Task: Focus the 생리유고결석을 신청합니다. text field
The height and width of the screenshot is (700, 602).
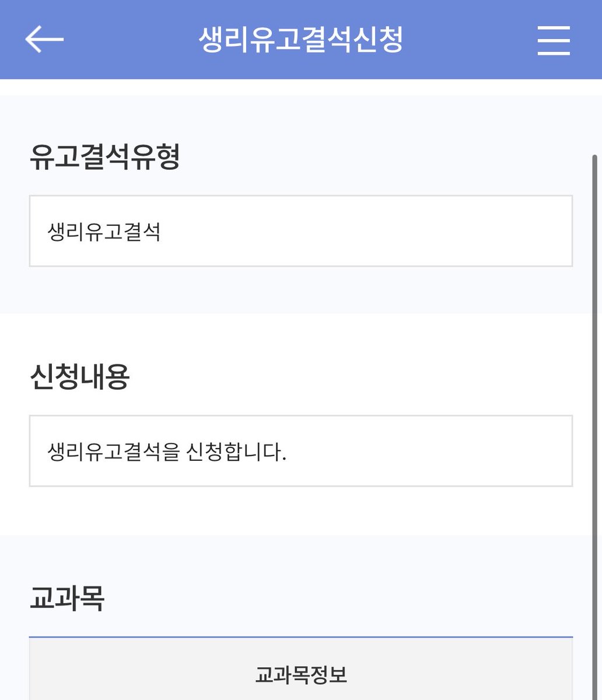Action: tap(301, 451)
